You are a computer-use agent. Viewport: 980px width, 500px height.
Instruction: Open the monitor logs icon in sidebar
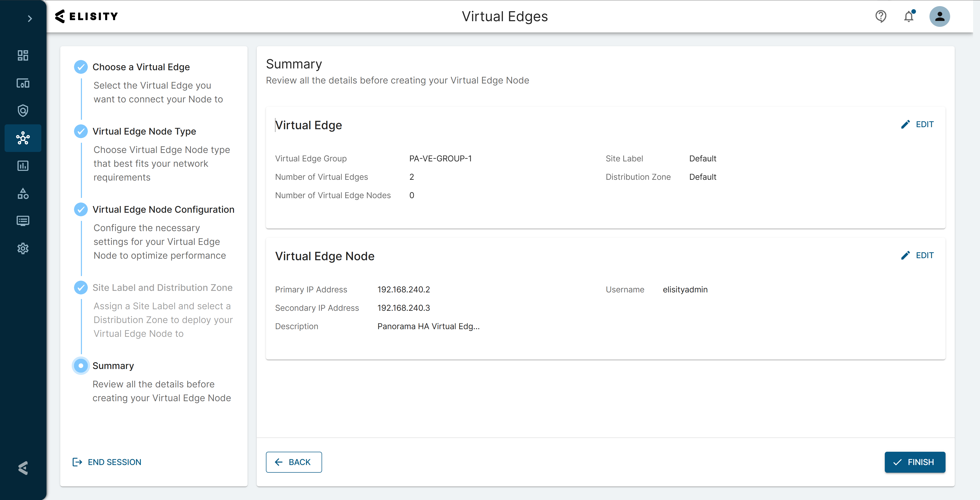[23, 221]
